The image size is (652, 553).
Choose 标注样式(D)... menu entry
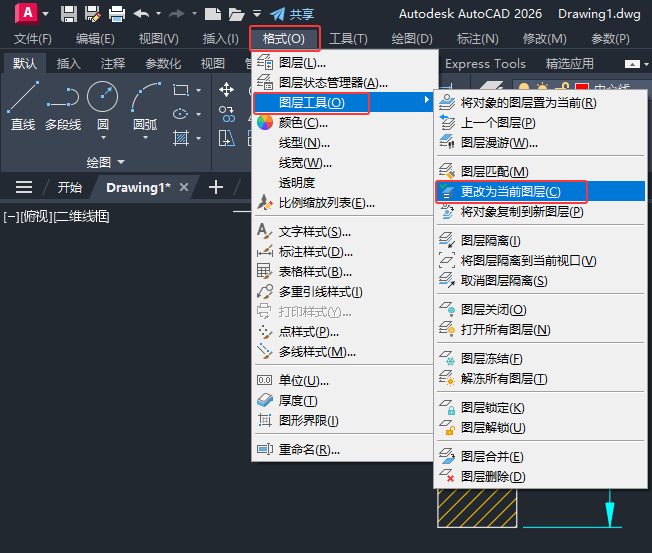(x=344, y=252)
